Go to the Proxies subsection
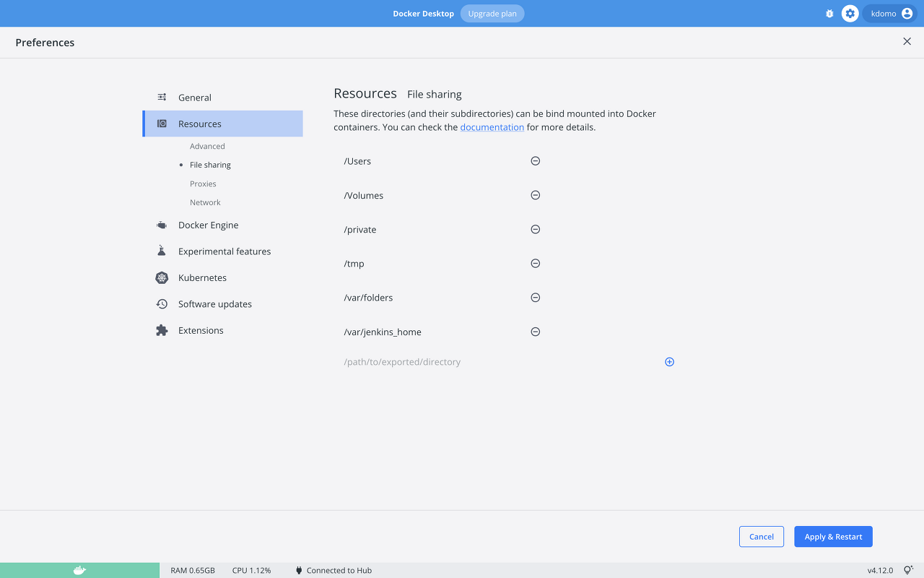 click(x=203, y=184)
